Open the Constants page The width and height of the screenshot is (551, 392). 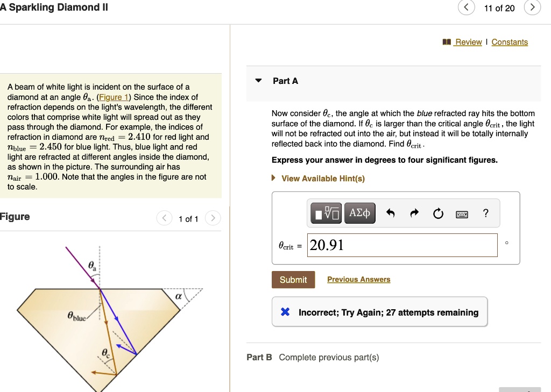pos(510,41)
